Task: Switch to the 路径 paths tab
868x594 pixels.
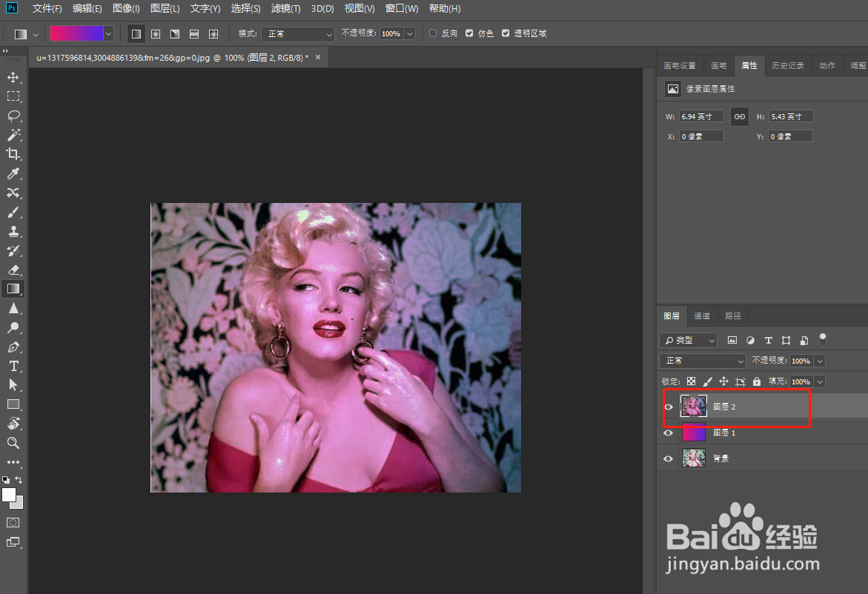Action: (733, 316)
